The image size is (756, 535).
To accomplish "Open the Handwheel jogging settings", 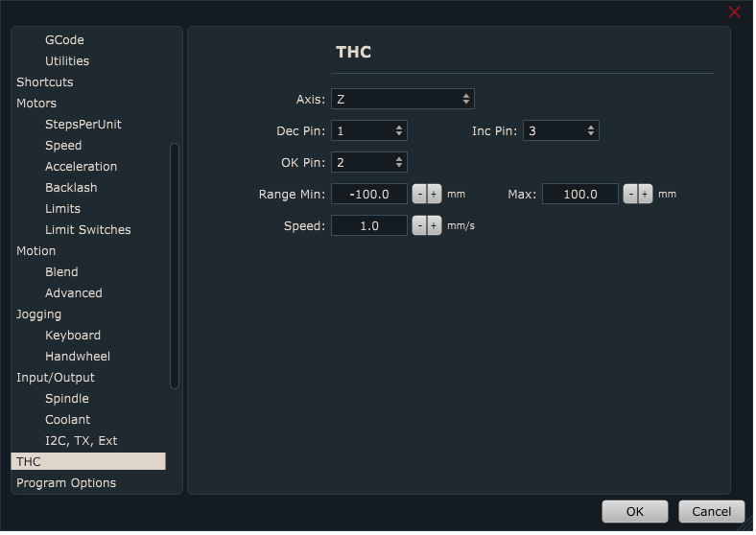I will tap(77, 357).
